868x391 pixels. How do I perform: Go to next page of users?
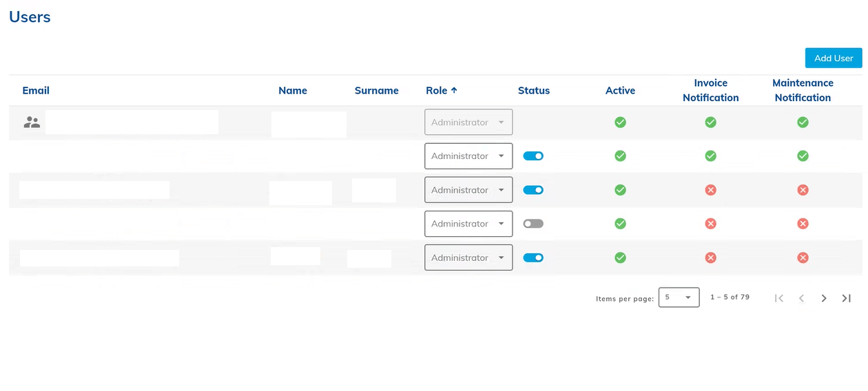(x=824, y=298)
